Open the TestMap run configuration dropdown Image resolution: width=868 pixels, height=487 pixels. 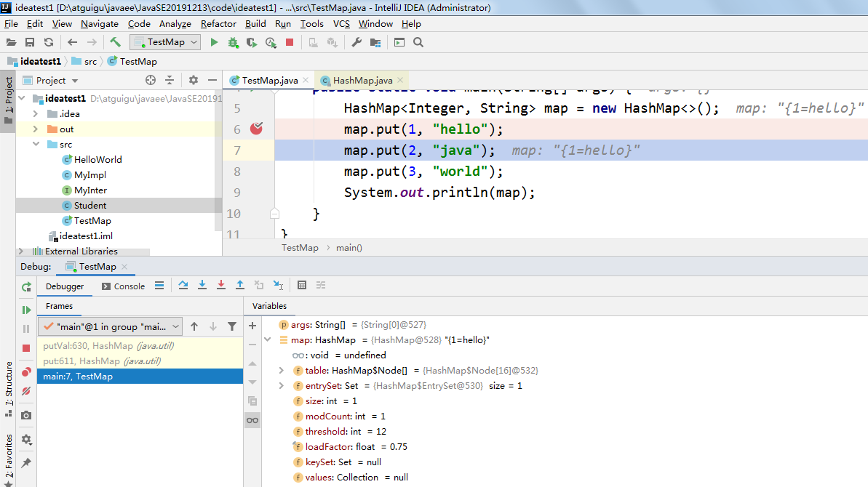point(165,42)
